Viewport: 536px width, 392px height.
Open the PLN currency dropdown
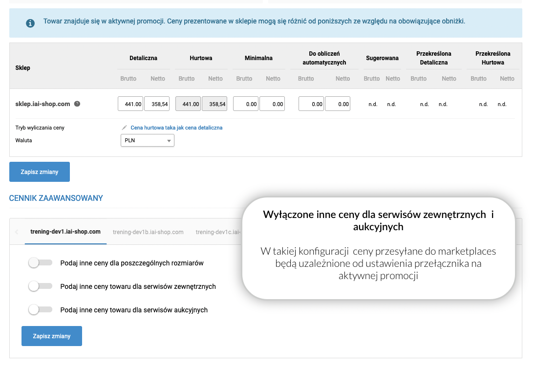pos(148,141)
